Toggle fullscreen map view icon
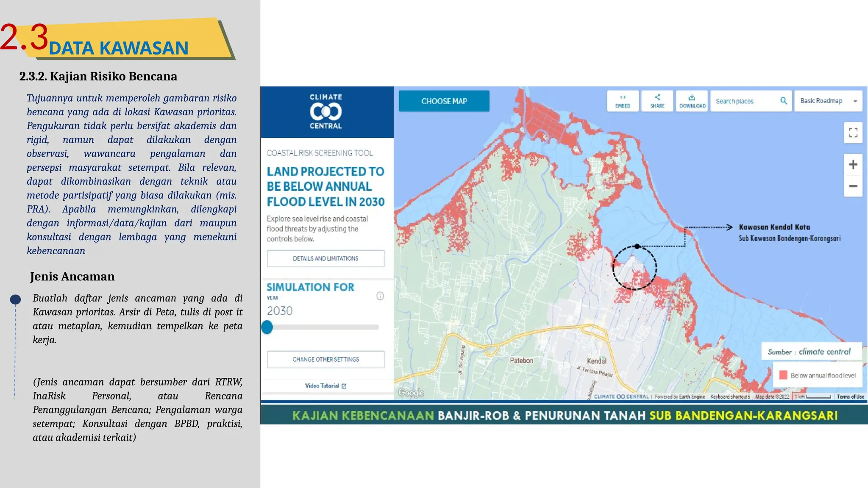 (853, 133)
